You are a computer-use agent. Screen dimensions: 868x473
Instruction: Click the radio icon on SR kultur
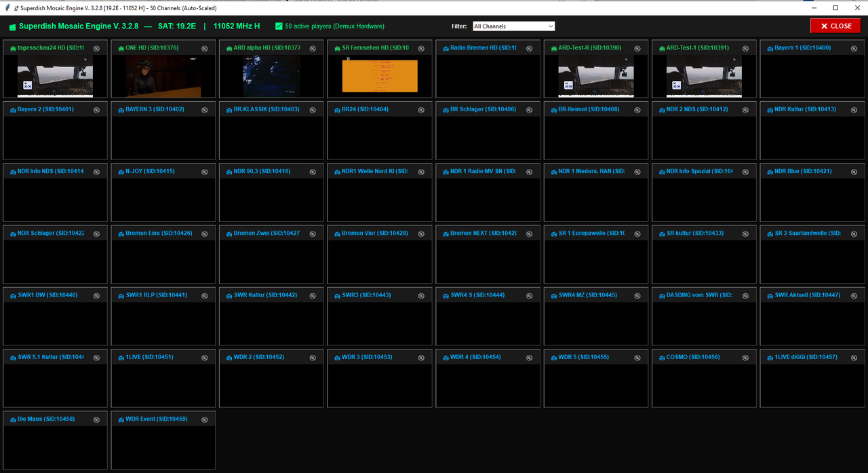pos(662,233)
